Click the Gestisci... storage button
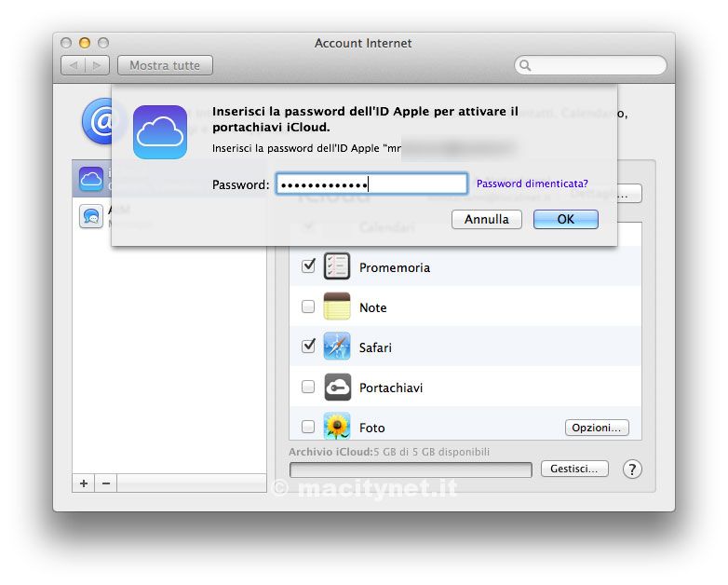 tap(574, 469)
